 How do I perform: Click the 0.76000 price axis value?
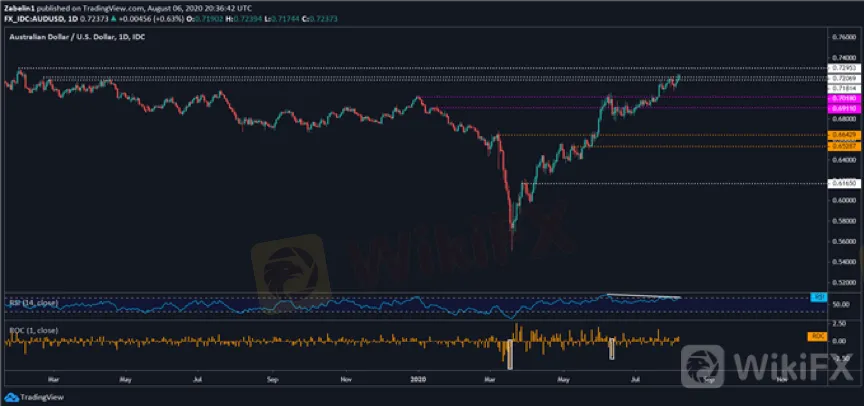click(844, 37)
